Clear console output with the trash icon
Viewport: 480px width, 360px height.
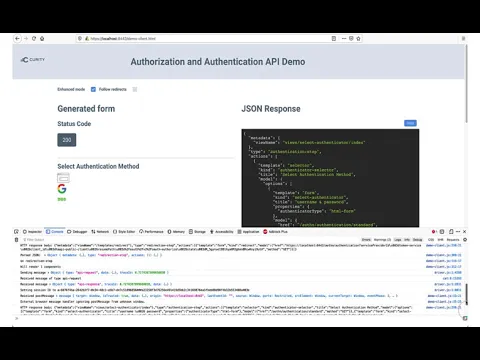tap(16, 240)
